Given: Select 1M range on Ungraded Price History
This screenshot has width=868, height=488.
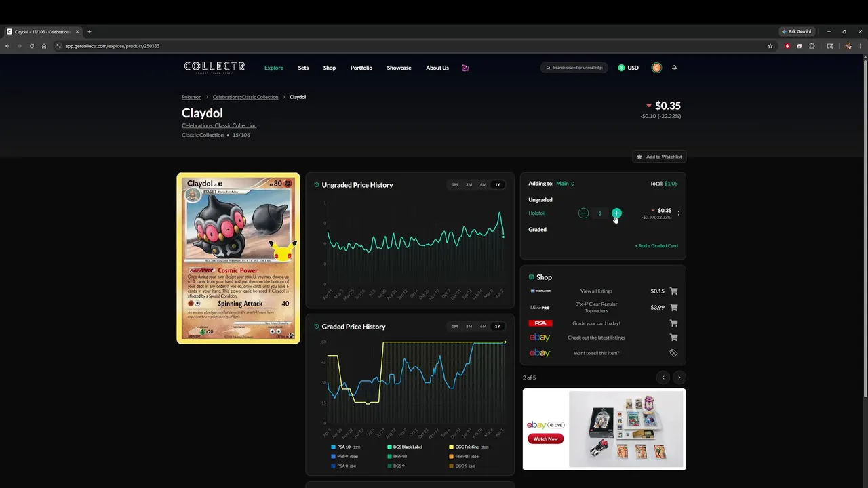Looking at the screenshot, I should pos(454,185).
